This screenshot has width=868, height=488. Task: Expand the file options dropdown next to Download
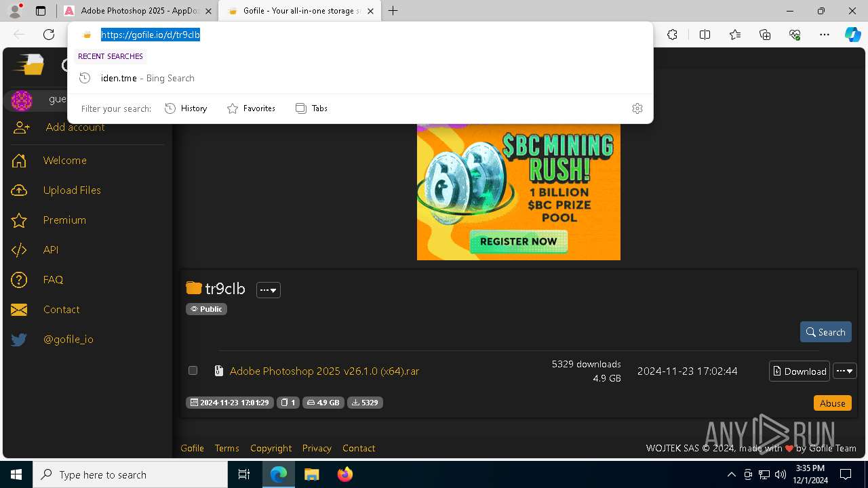845,371
